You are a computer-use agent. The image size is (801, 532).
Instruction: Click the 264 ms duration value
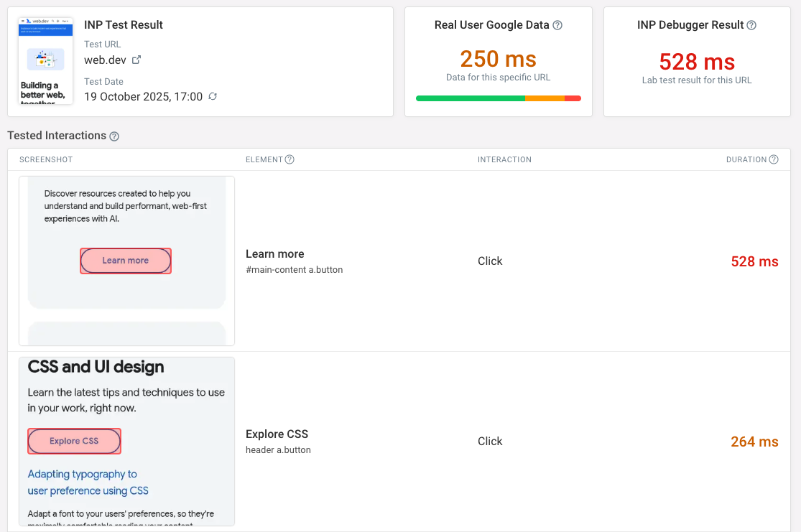754,442
